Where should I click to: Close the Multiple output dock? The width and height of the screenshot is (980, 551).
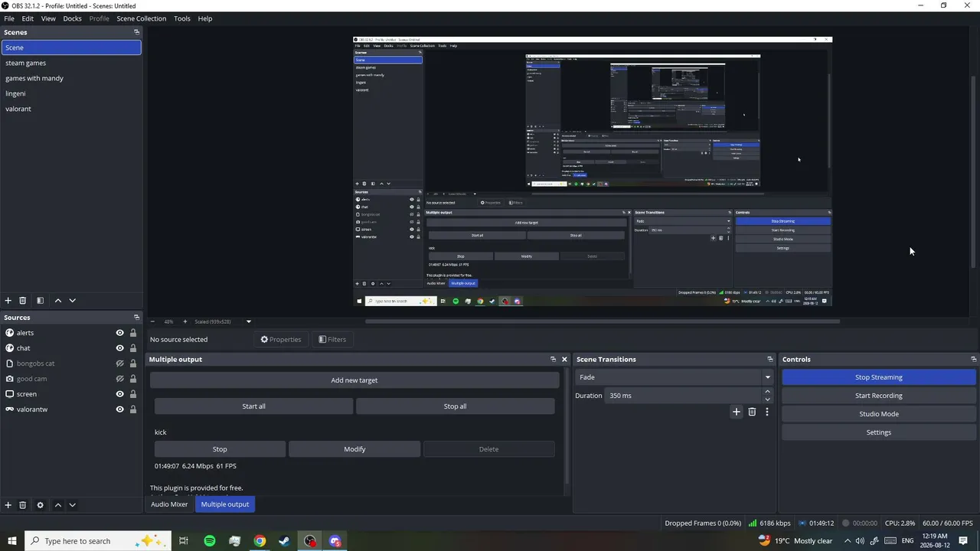(x=564, y=359)
